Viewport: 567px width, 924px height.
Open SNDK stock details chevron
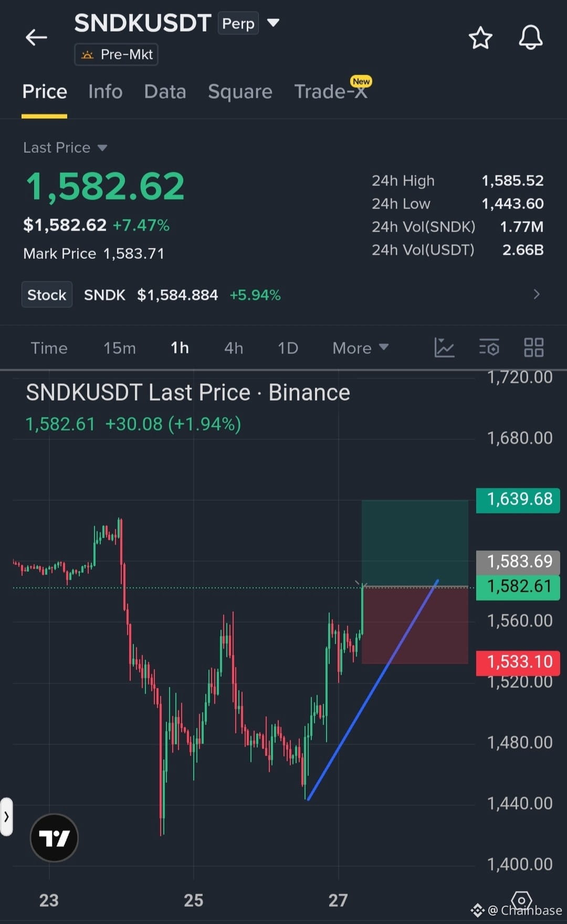pos(536,295)
